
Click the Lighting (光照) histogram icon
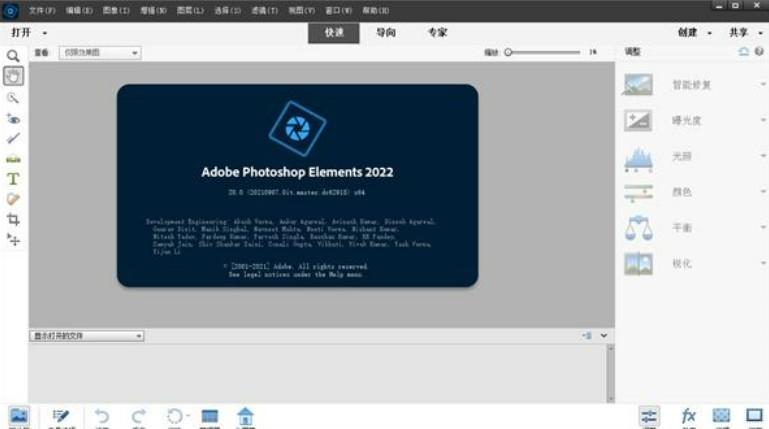638,158
